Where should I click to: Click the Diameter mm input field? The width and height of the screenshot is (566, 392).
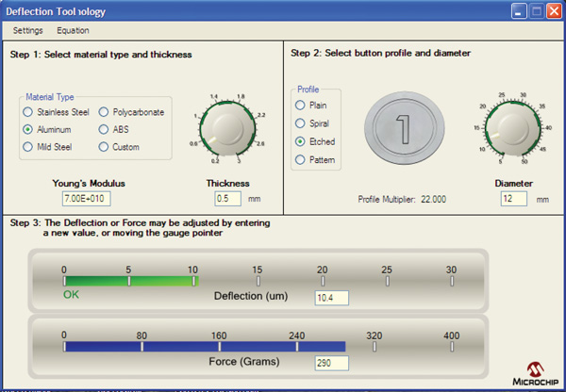[514, 199]
